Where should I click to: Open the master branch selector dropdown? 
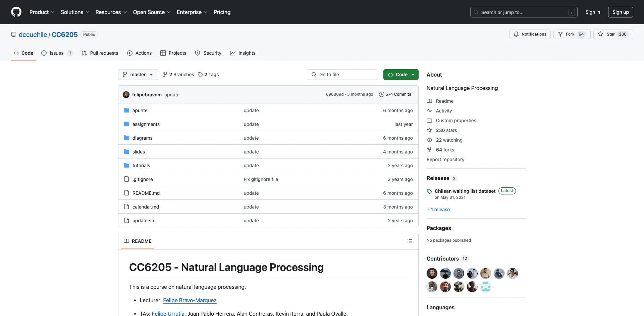(x=138, y=75)
